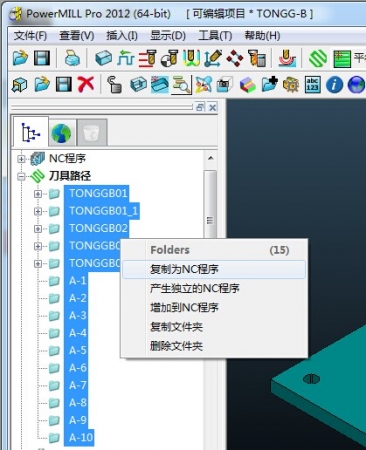The image size is (366, 450).
Task: Click the abc123 text icon
Action: click(312, 85)
